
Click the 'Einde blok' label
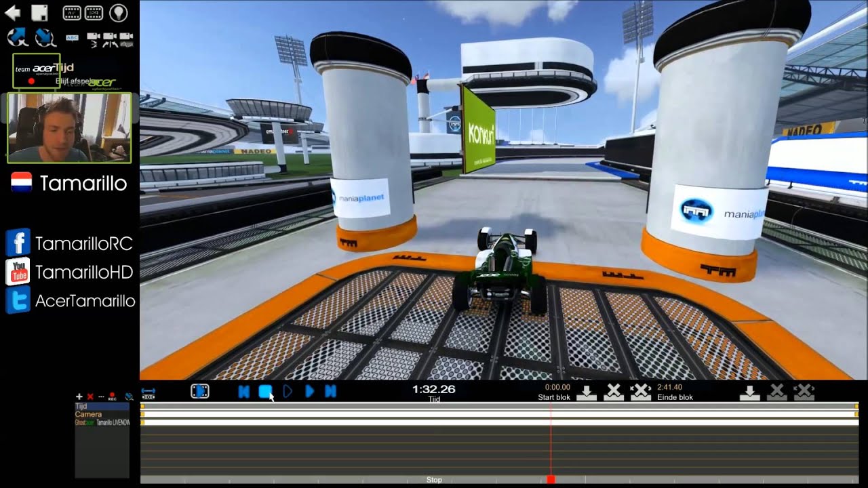pos(675,397)
